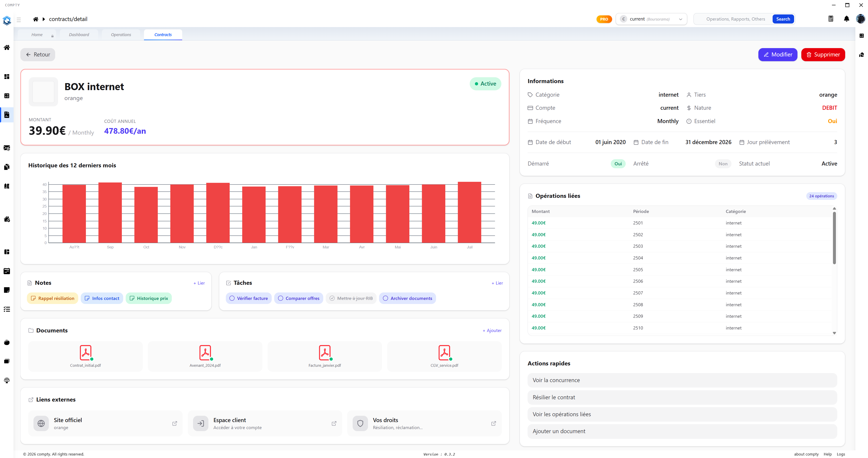Image resolution: width=868 pixels, height=458 pixels.
Task: Open the Espace client external link
Action: [x=265, y=424]
